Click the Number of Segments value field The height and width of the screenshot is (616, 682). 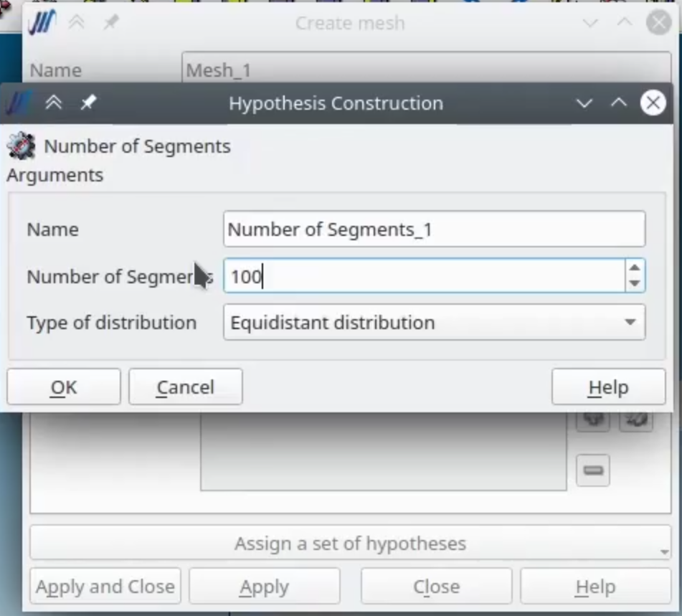[425, 276]
